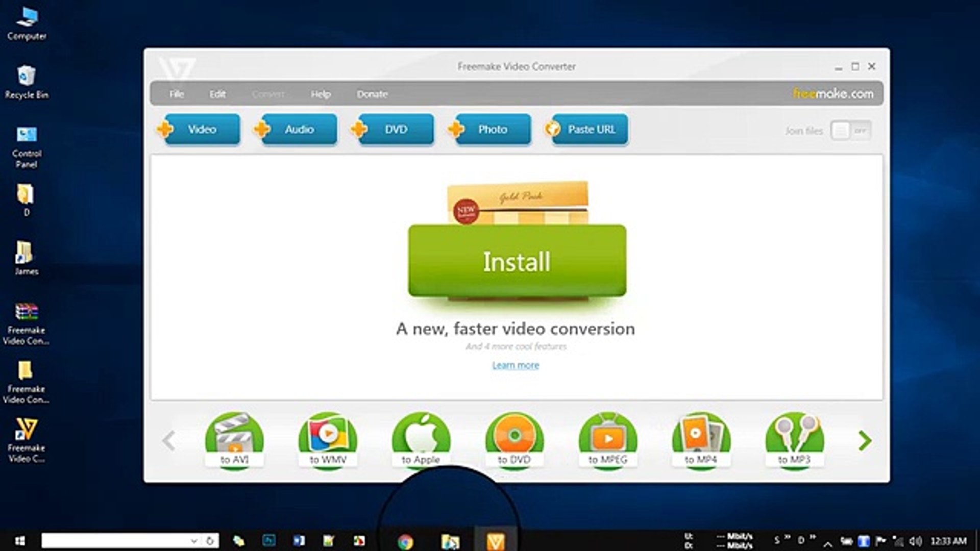Choose the 'to WMV' output format icon
Viewport: 980px width, 551px height.
[x=328, y=440]
